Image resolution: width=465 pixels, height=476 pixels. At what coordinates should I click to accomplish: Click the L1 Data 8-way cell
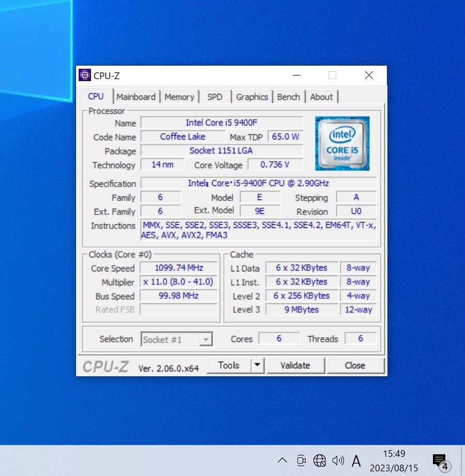coord(358,268)
